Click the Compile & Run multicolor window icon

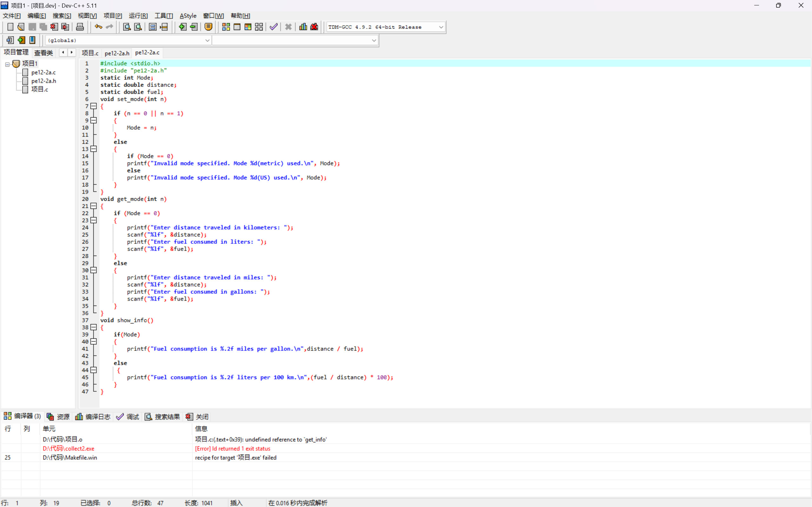click(248, 27)
